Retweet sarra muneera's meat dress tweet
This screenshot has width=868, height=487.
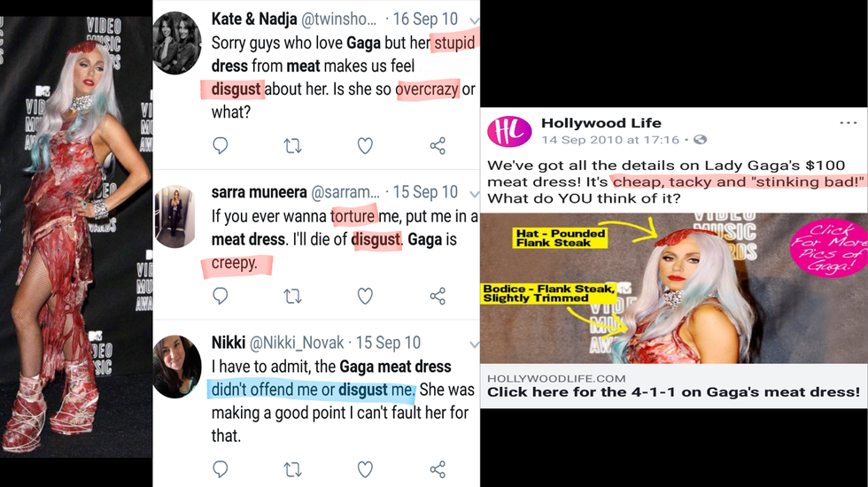292,296
